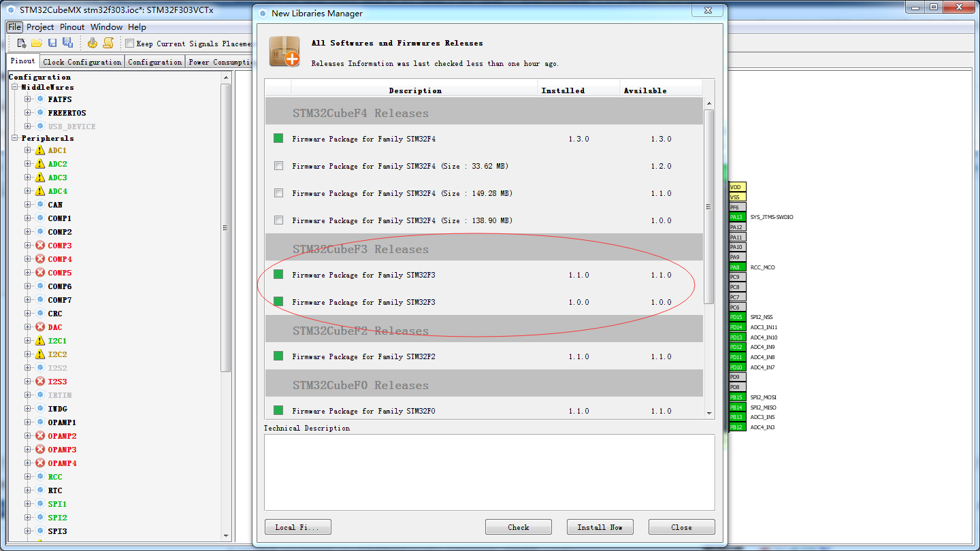Select the PD15 pin on the chip
This screenshot has width=980, height=551.
(x=737, y=317)
